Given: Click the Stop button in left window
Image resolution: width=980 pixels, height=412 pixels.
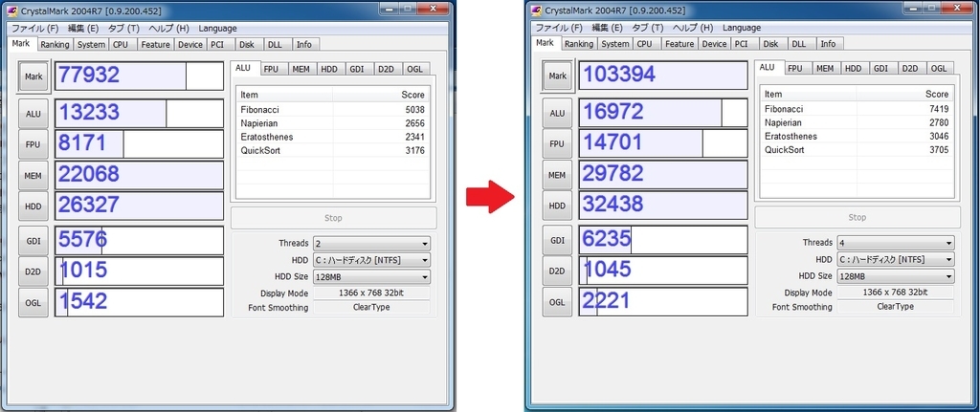Looking at the screenshot, I should [334, 219].
